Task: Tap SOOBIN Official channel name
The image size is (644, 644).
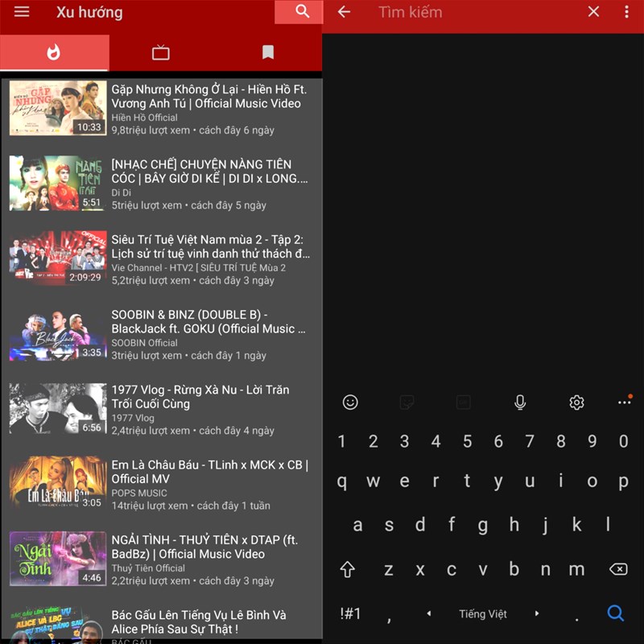Action: pos(145,343)
